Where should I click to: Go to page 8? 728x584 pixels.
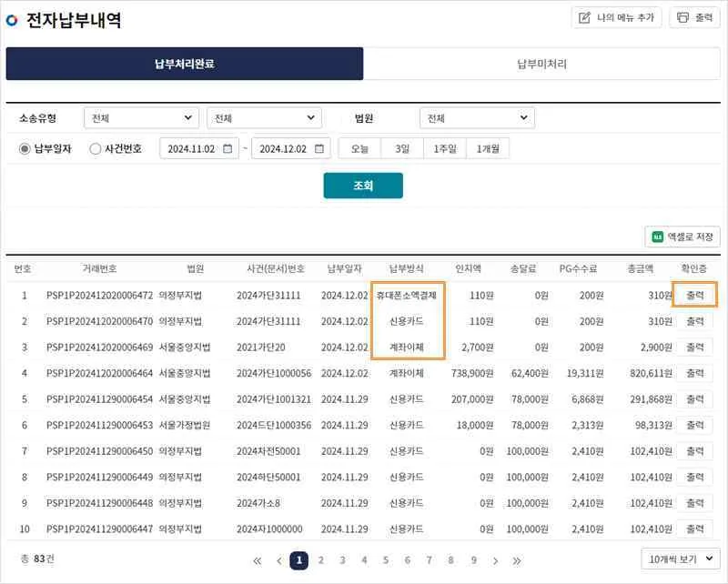point(450,560)
